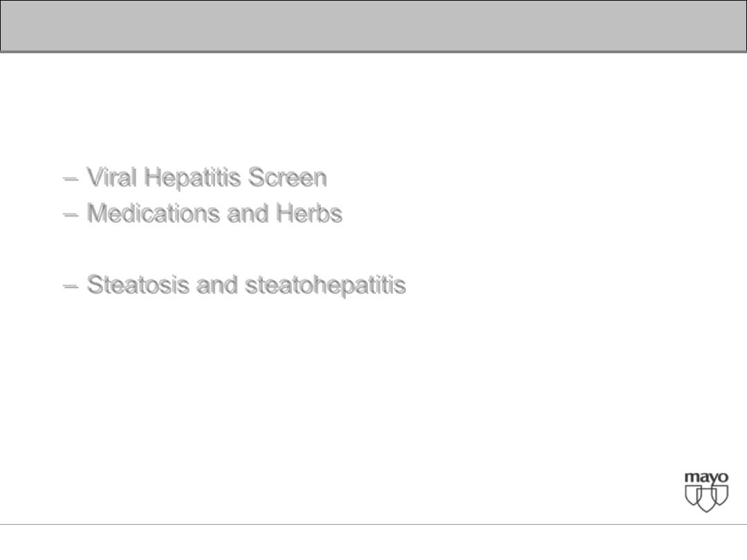Click the word 'Viral' in the first bullet

111,177
